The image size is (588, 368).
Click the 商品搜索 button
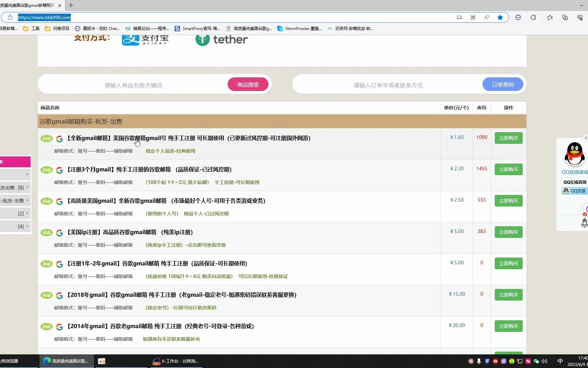(248, 85)
